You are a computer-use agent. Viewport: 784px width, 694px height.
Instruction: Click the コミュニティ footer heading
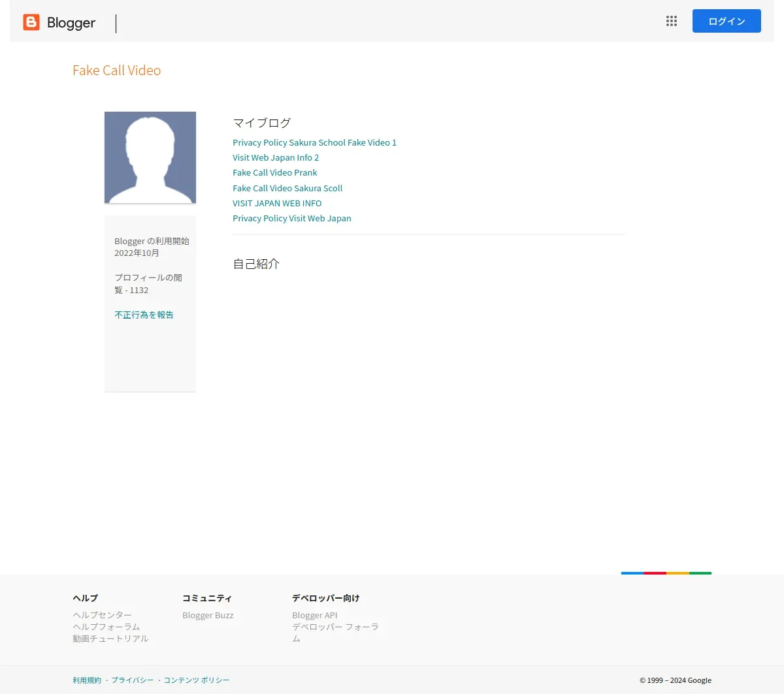[207, 598]
